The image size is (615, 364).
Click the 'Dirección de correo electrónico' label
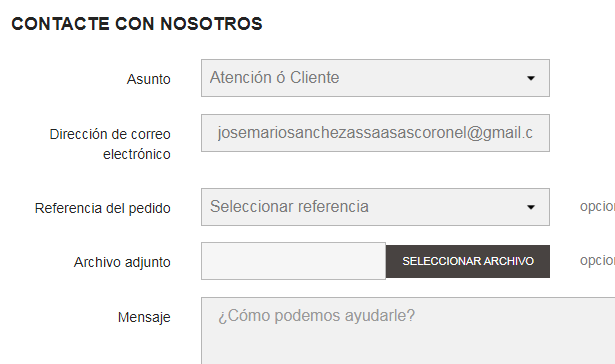pyautogui.click(x=110, y=144)
